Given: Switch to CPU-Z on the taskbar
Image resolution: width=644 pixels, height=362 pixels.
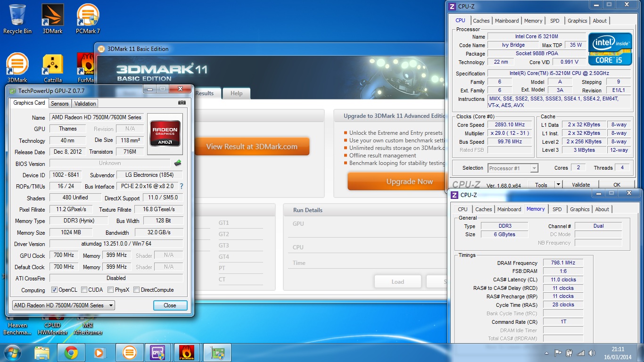Looking at the screenshot, I should [x=157, y=352].
